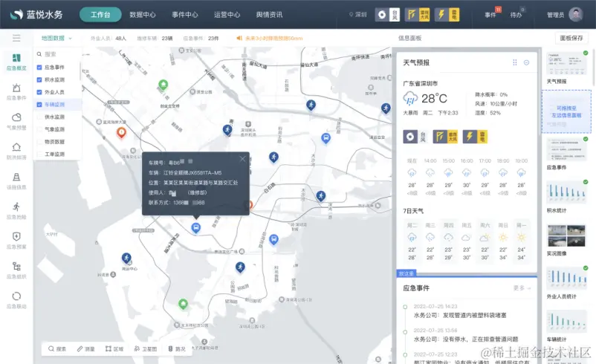Open the 应急预案 sidebar section
The image size is (596, 364).
coord(16,241)
